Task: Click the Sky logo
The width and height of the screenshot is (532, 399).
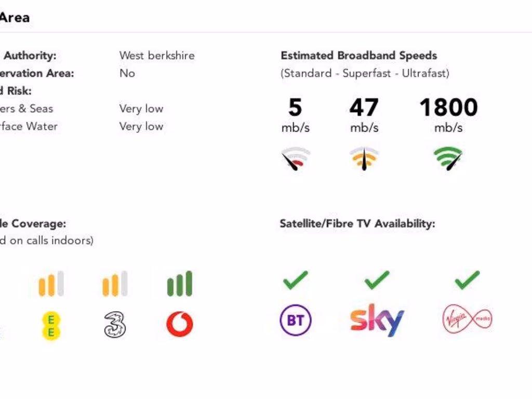Action: pyautogui.click(x=377, y=320)
